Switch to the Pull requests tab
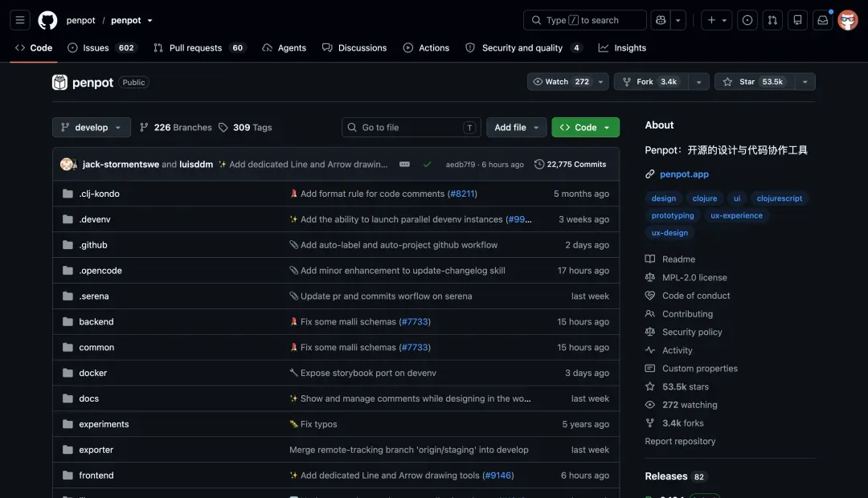 click(x=199, y=48)
